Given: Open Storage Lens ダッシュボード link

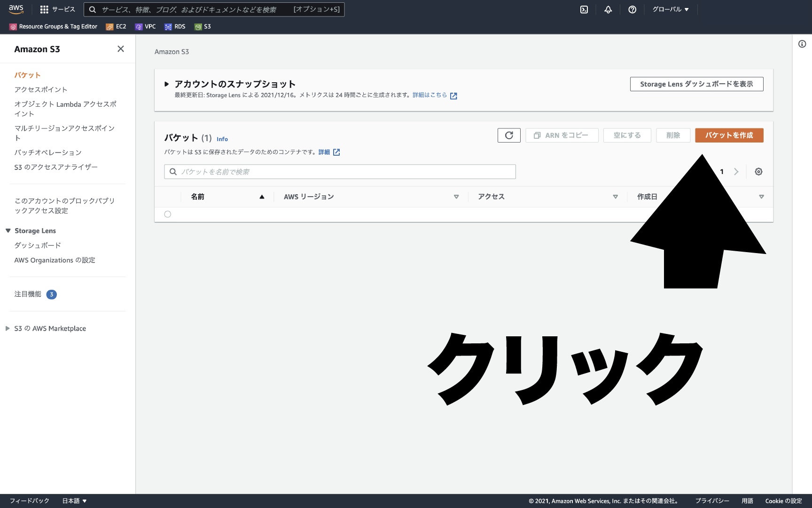Looking at the screenshot, I should (x=38, y=246).
